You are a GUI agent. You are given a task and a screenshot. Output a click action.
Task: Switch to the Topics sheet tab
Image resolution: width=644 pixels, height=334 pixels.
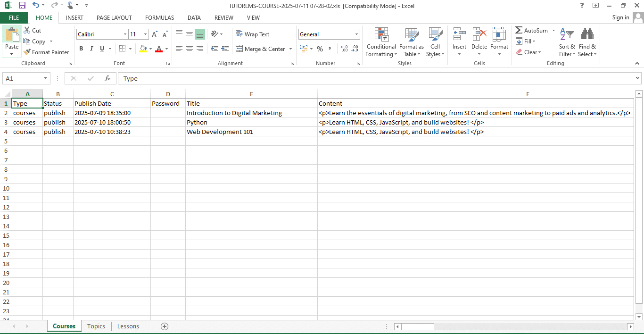[96, 326]
